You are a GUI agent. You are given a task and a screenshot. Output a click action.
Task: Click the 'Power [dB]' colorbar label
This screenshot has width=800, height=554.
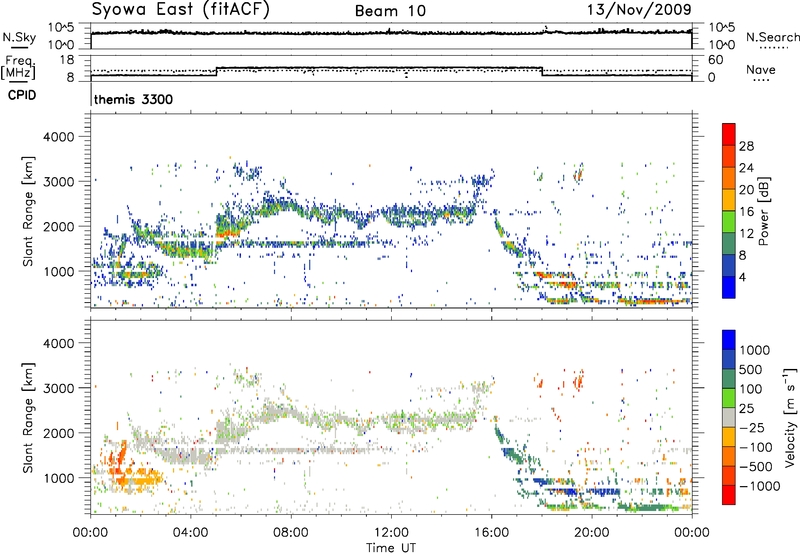coord(763,211)
